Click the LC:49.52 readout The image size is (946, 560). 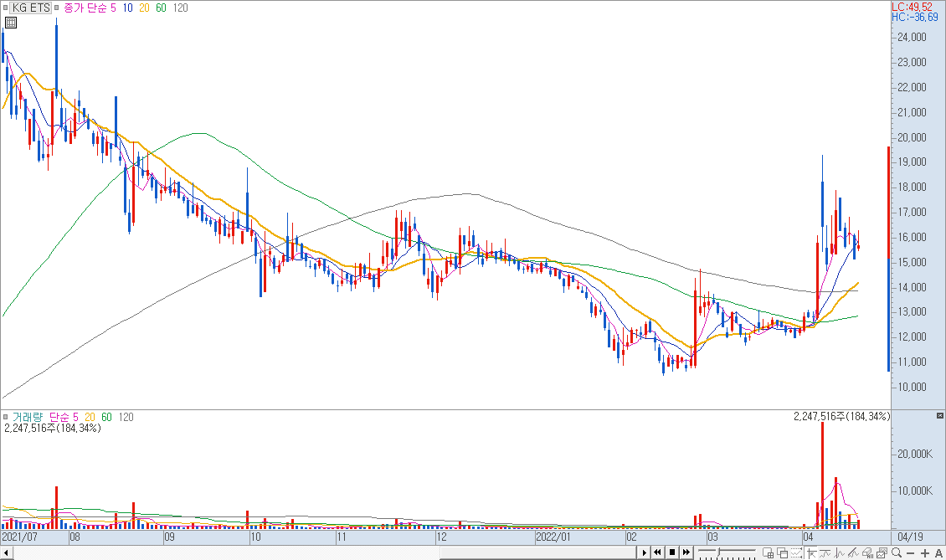pyautogui.click(x=913, y=7)
